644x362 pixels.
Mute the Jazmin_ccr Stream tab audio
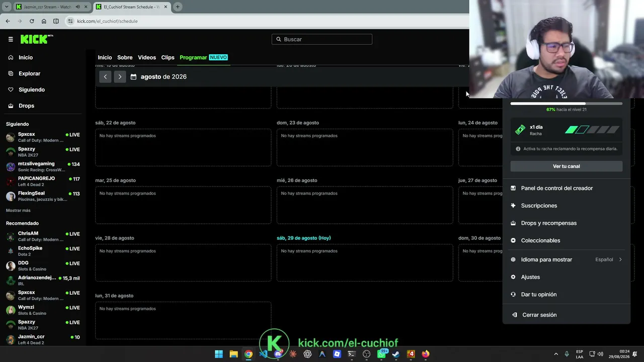pyautogui.click(x=78, y=7)
